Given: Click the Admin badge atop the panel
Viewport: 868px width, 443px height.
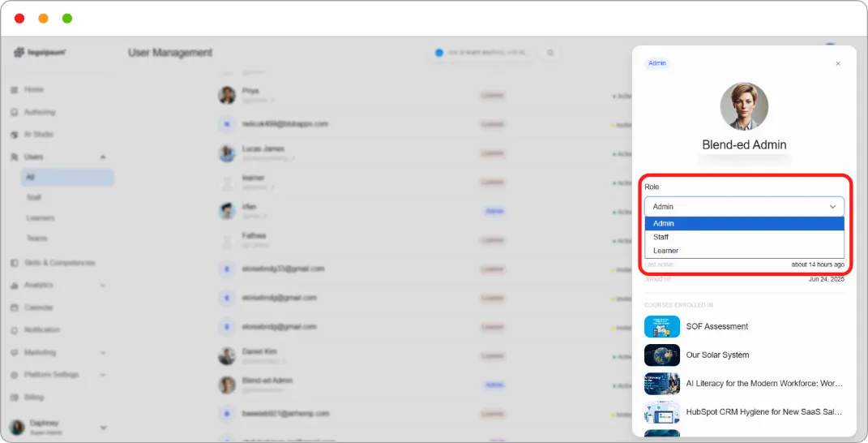Looking at the screenshot, I should coord(657,63).
